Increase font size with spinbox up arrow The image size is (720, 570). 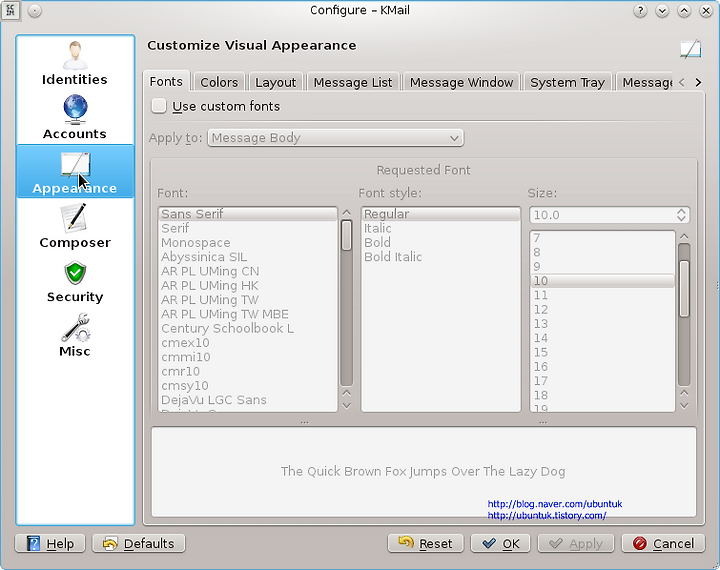(x=681, y=211)
